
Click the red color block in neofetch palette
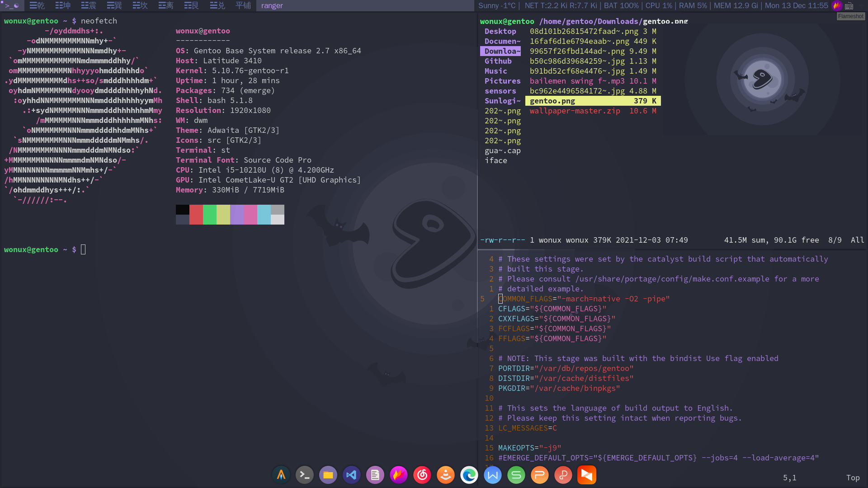pyautogui.click(x=196, y=215)
